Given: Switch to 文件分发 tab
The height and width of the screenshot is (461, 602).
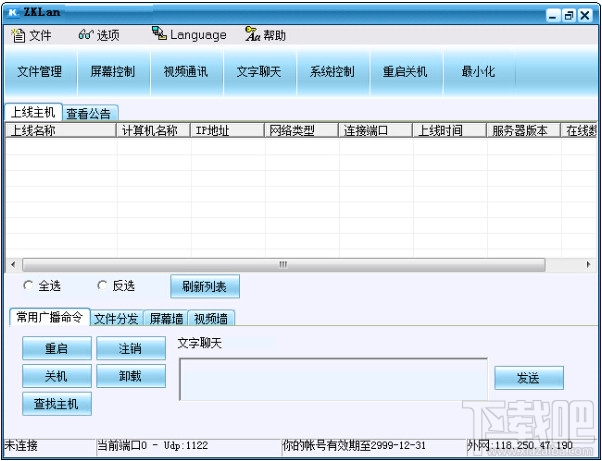Looking at the screenshot, I should point(116,319).
